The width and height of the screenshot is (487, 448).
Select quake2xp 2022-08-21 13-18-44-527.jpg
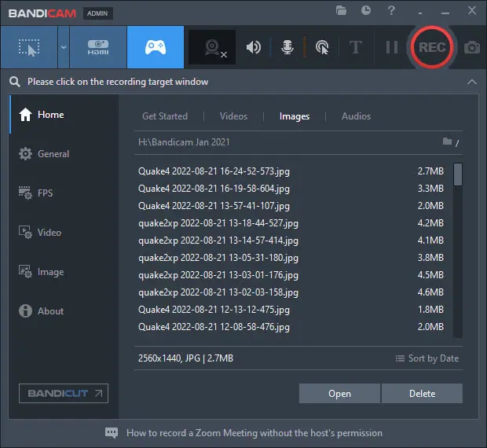point(291,223)
